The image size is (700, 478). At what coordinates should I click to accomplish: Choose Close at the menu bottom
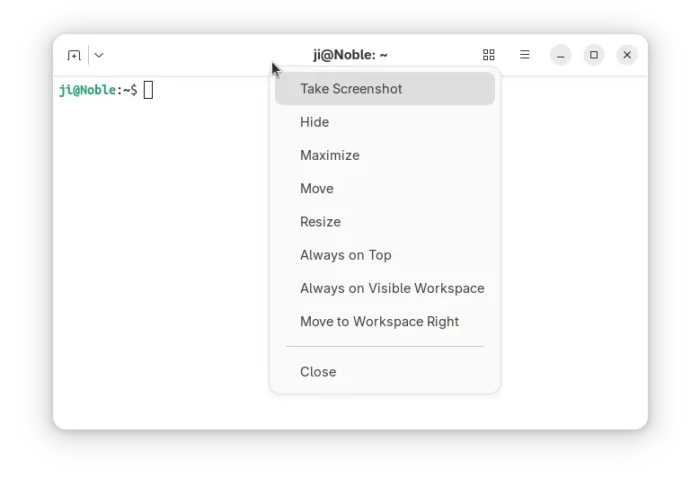(x=385, y=372)
